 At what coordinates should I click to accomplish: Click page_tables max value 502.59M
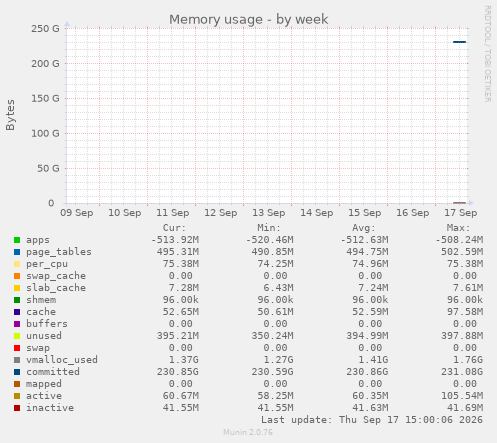pos(462,252)
